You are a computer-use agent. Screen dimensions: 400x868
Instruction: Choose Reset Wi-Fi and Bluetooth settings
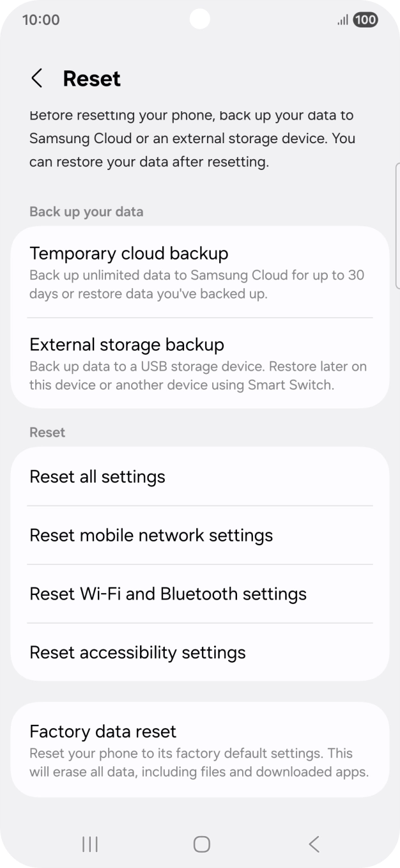coord(200,594)
